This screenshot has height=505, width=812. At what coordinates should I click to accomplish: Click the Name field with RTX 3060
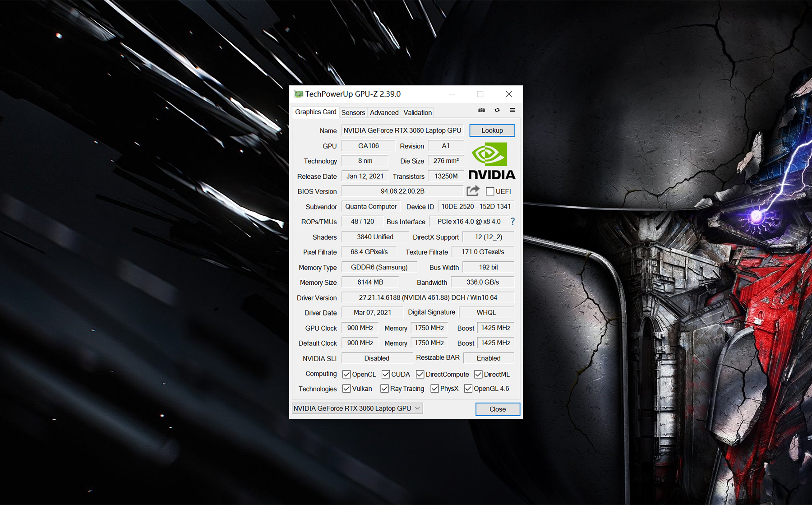(x=402, y=130)
